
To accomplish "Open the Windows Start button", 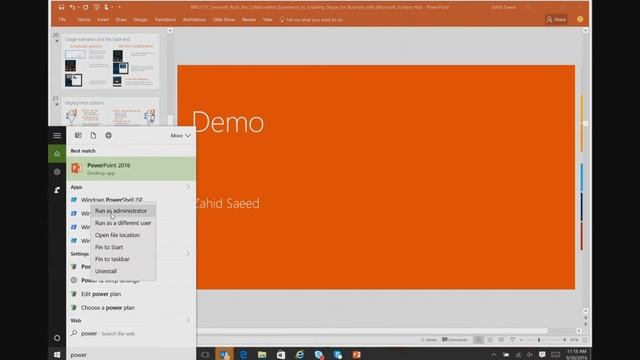I will click(57, 355).
